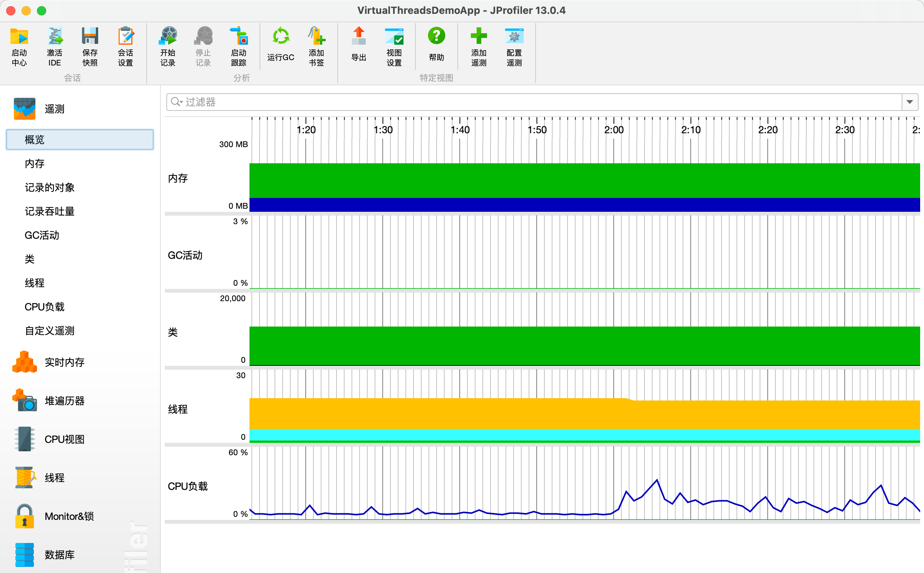
Task: Open View Settings (视图设置)
Action: [394, 47]
